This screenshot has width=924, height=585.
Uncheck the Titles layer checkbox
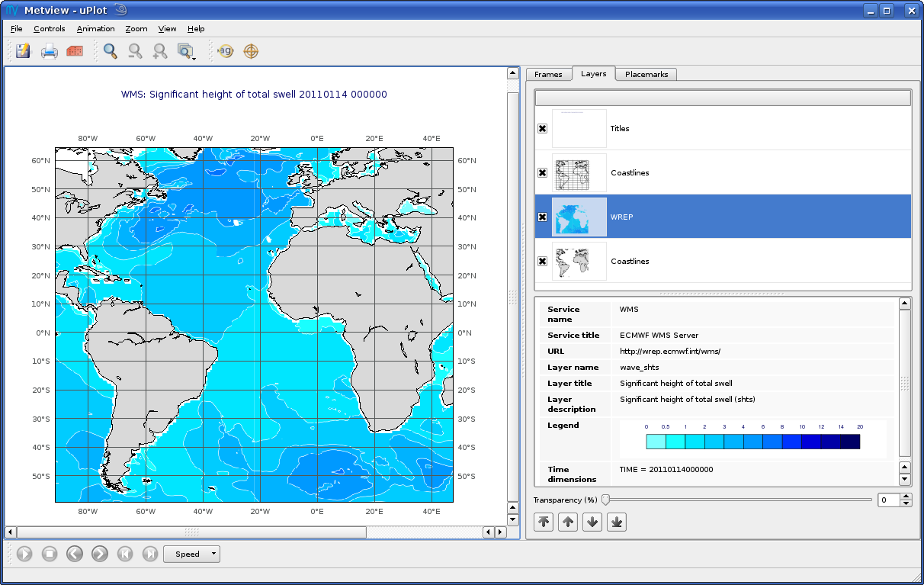click(542, 128)
